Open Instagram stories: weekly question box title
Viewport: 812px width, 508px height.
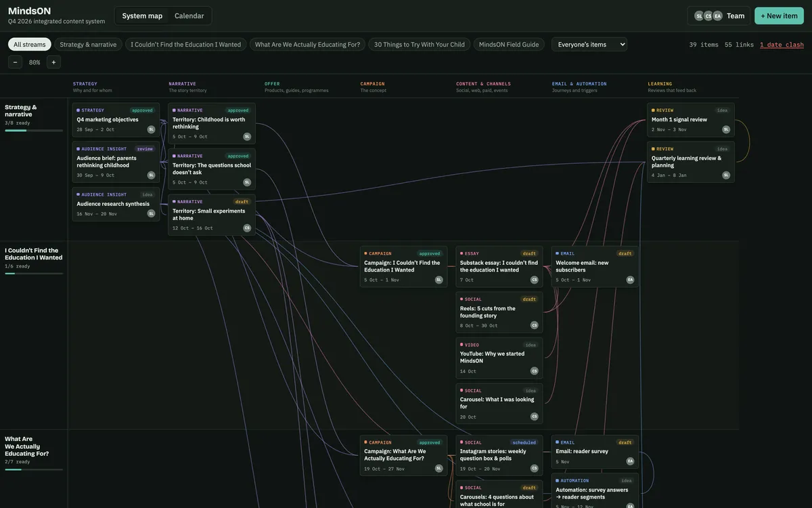493,455
